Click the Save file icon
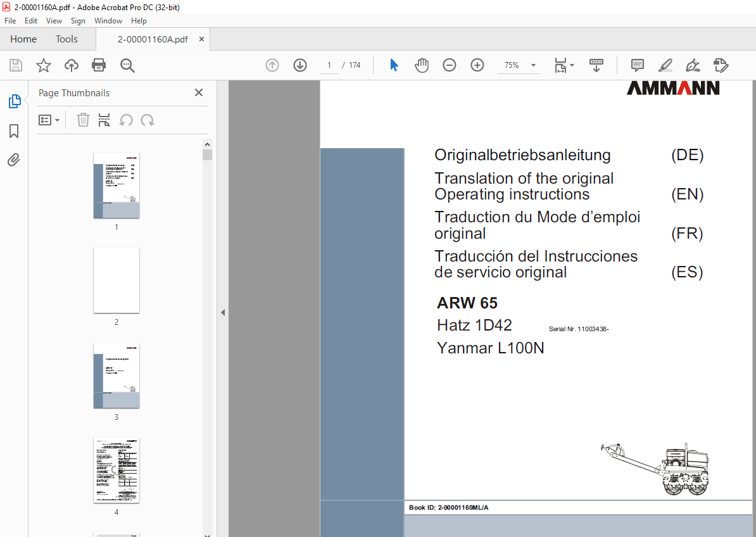 point(16,65)
